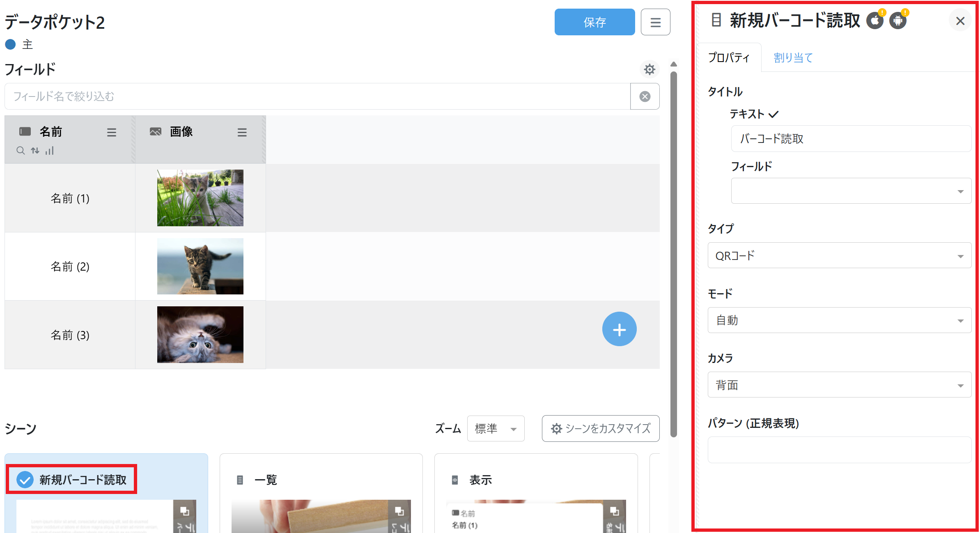
Task: Click シーンをカスタマイズ button
Action: [600, 429]
